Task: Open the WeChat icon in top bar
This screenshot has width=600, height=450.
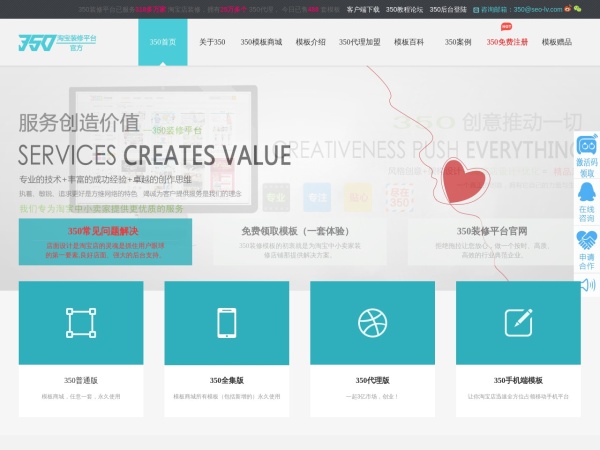Action: (x=577, y=8)
